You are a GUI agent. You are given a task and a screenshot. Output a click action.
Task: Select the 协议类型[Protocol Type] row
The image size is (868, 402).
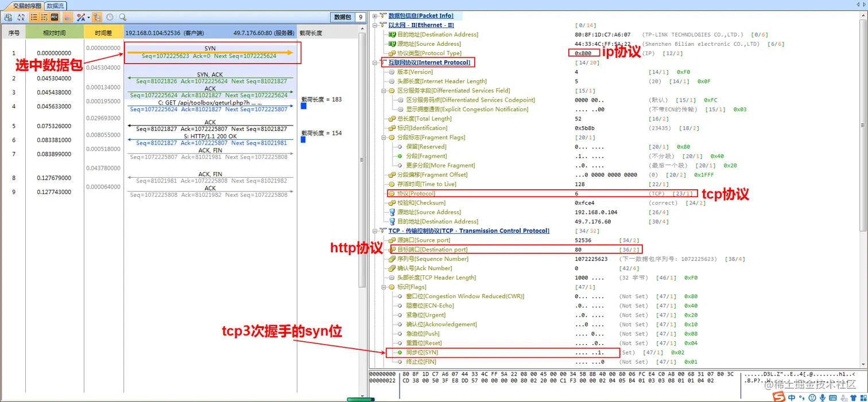pyautogui.click(x=429, y=53)
